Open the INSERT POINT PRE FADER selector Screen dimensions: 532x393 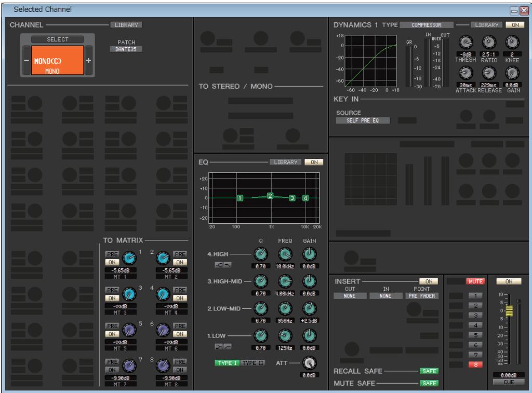(x=422, y=296)
